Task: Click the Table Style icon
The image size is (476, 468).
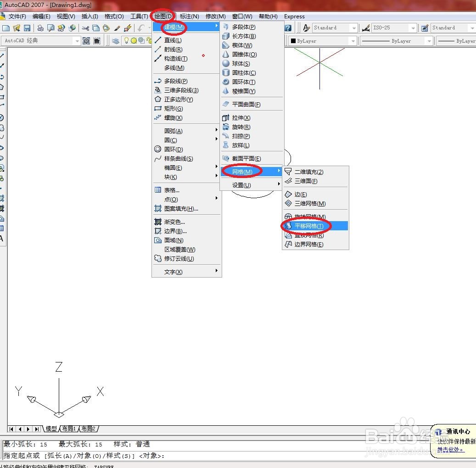Action: 425,28
